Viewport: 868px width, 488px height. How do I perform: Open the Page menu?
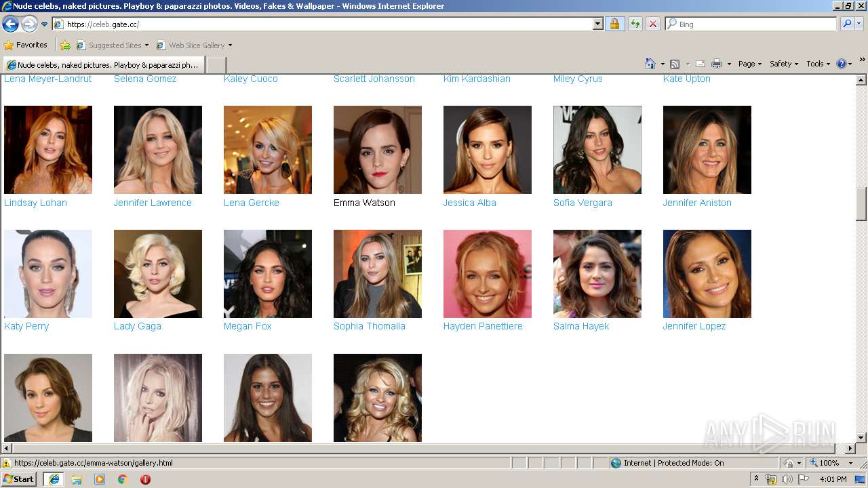[x=750, y=64]
